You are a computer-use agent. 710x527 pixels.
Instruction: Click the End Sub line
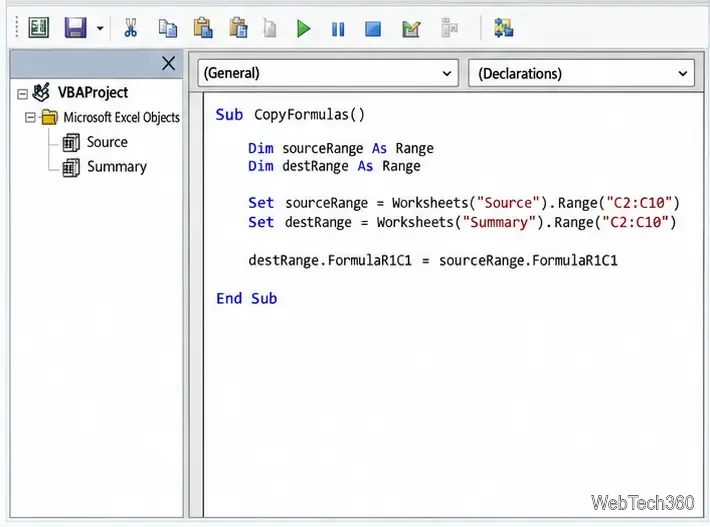coord(246,298)
